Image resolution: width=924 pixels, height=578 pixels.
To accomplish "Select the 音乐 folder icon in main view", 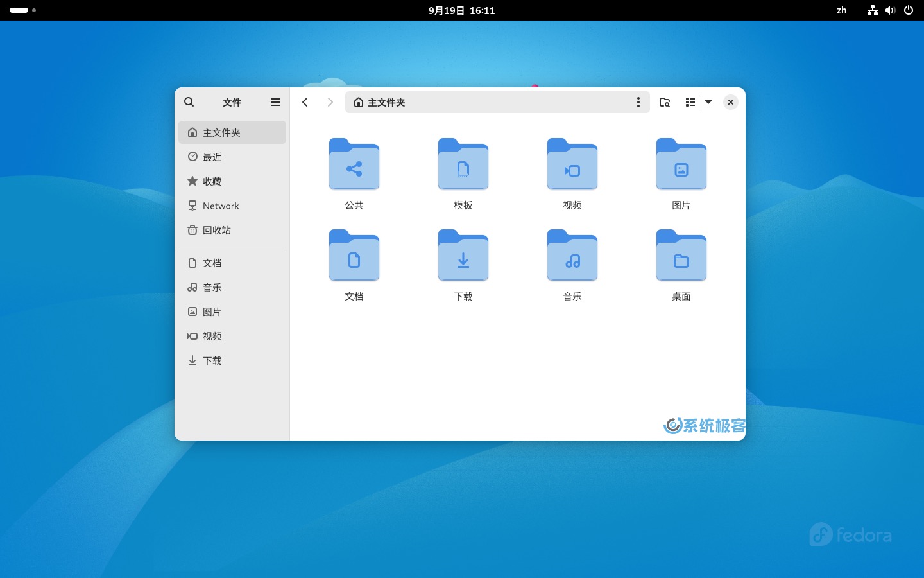I will pos(572,256).
